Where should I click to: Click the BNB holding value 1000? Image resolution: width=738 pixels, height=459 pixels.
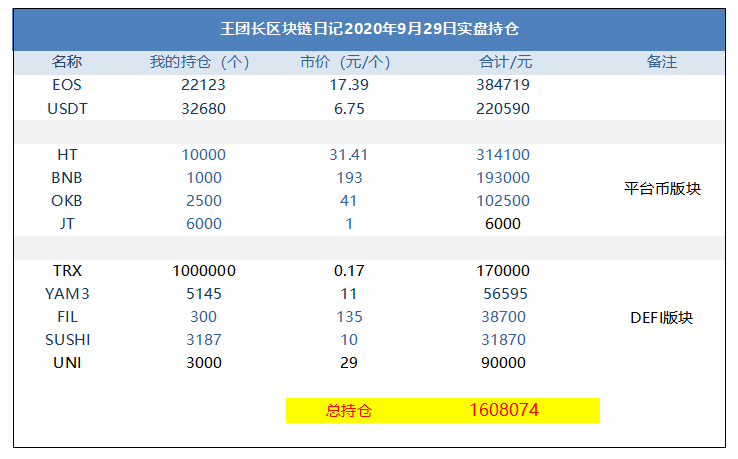coord(204,177)
